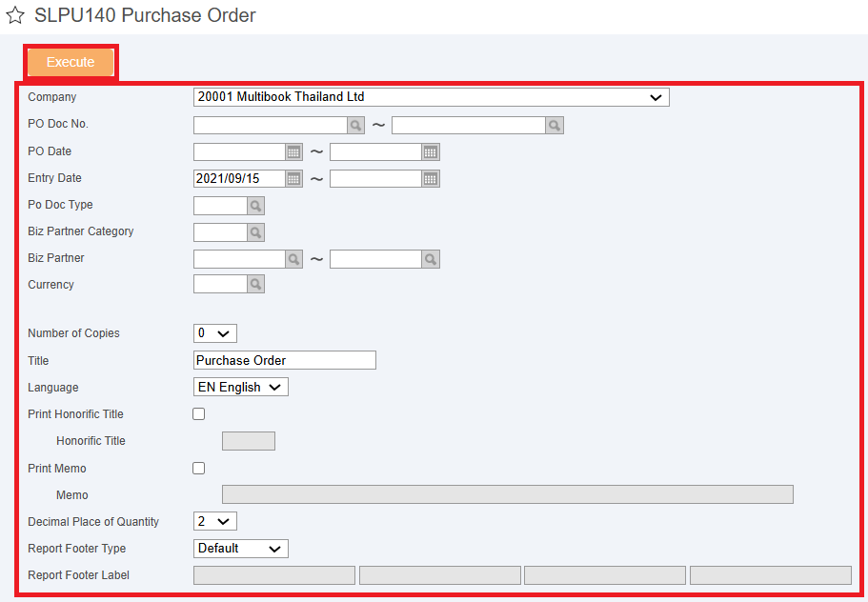
Task: Open Report Footer Type dropdown
Action: 241,549
